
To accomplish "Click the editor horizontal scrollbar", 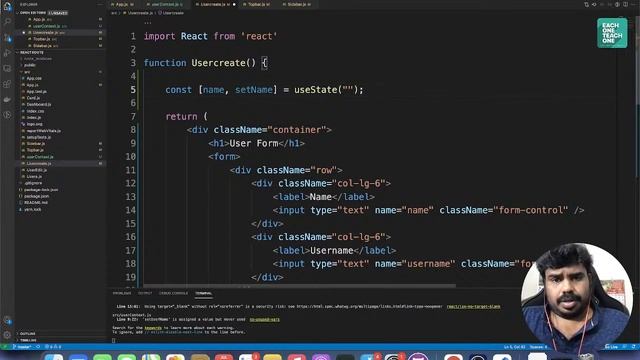I will pos(299,286).
